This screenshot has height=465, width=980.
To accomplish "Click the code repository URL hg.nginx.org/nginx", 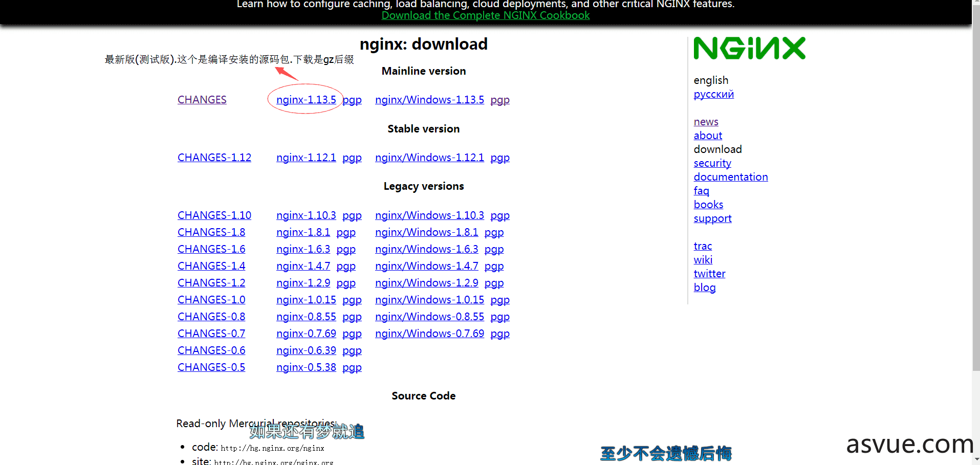I will pyautogui.click(x=272, y=448).
